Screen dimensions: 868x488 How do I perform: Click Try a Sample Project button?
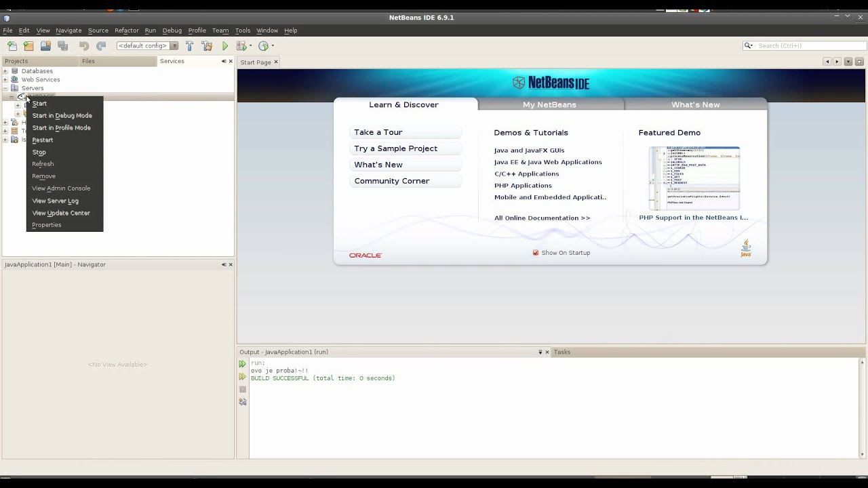pos(406,148)
